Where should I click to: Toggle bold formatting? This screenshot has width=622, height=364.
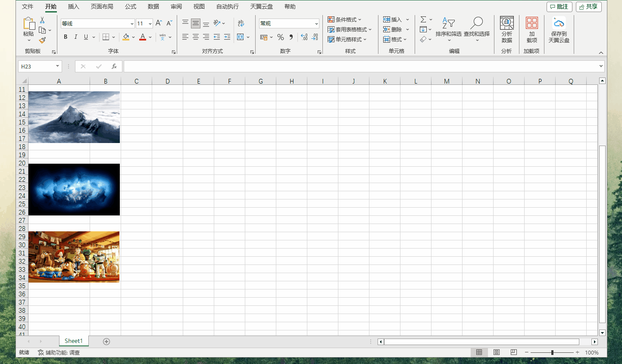click(66, 37)
